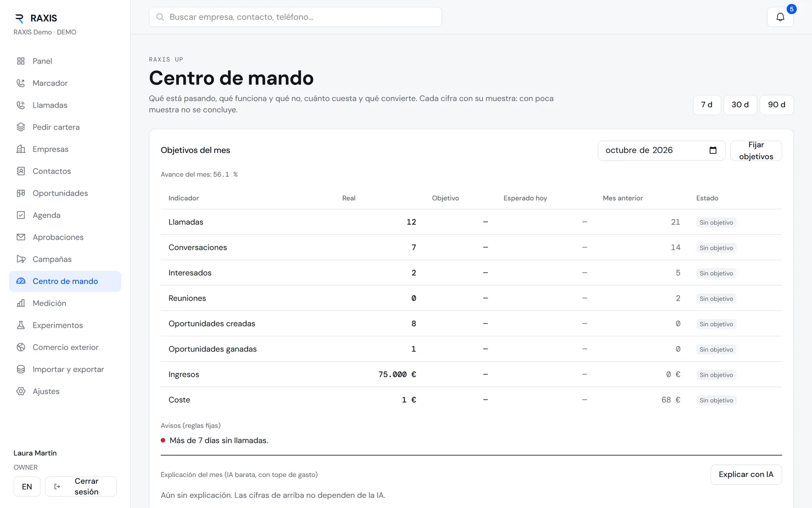Click the Importar y exportar database icon
The width and height of the screenshot is (812, 508).
(x=21, y=369)
